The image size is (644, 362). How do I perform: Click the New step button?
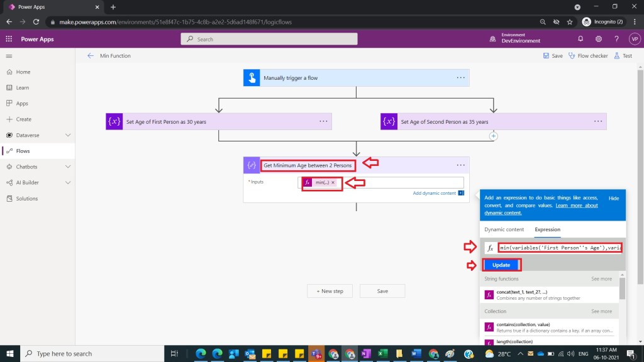point(330,291)
